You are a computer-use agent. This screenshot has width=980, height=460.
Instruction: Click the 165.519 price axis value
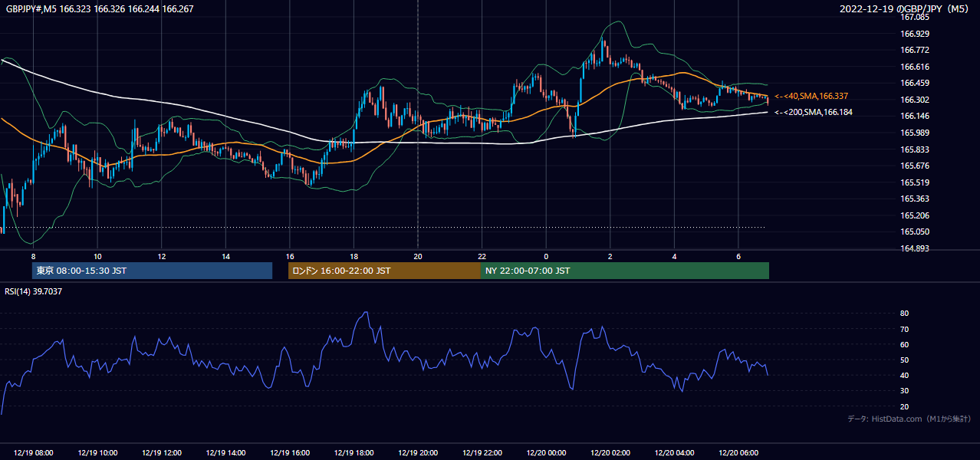915,182
